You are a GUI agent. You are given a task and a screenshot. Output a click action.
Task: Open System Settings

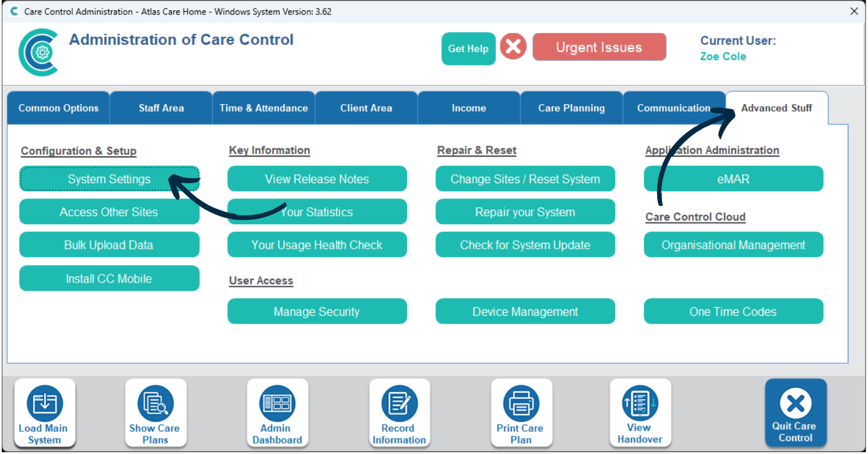click(x=109, y=179)
